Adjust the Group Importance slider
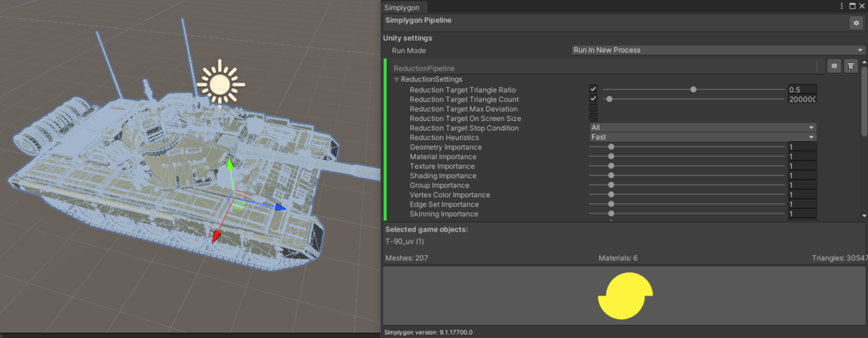Viewport: 868px width, 338px height. tap(687, 185)
